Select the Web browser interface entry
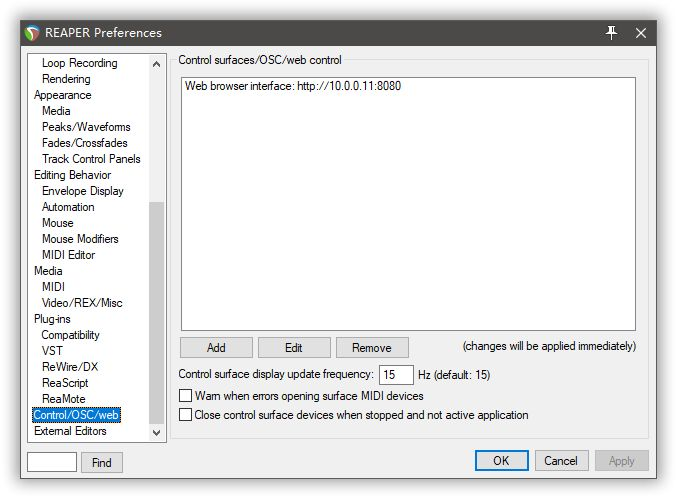 click(293, 86)
